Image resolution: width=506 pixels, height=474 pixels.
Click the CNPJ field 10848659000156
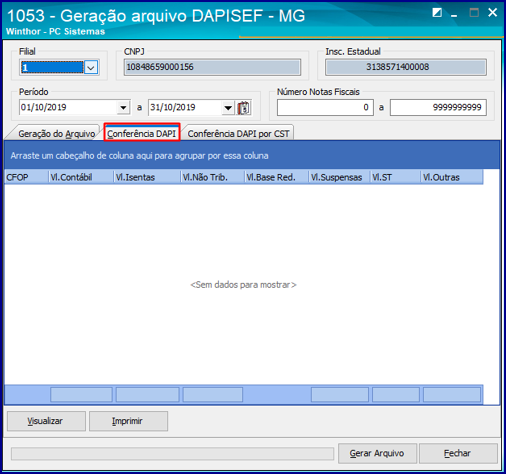click(x=212, y=67)
